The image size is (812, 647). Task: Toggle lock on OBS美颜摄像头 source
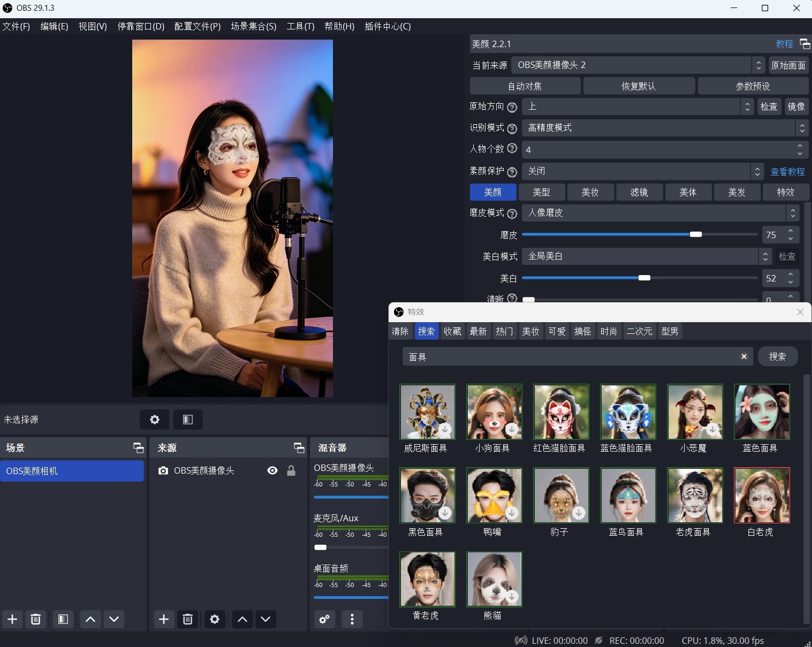point(291,470)
